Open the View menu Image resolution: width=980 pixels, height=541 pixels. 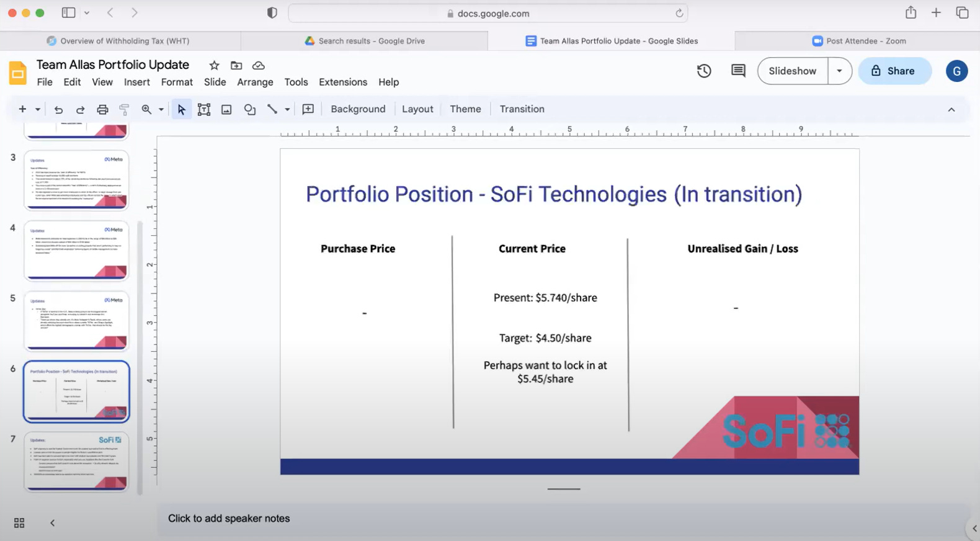(x=102, y=82)
